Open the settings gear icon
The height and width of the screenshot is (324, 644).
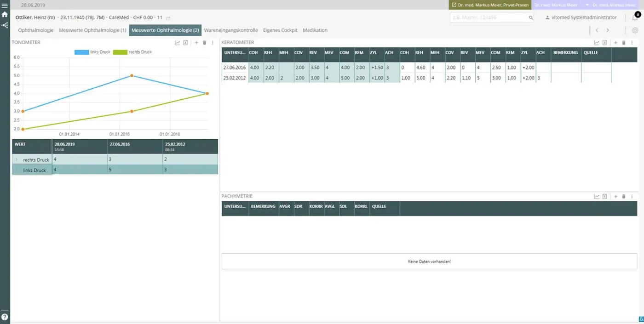635,30
